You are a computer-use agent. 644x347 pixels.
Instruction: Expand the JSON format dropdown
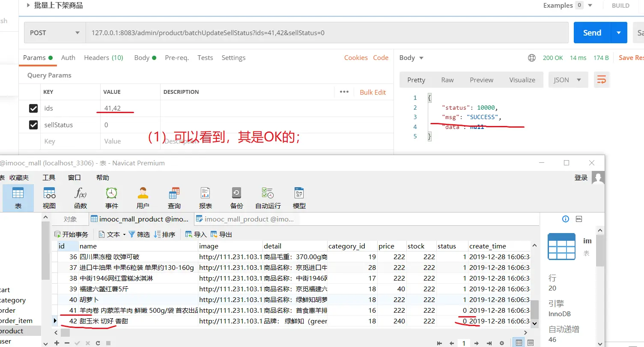point(567,80)
